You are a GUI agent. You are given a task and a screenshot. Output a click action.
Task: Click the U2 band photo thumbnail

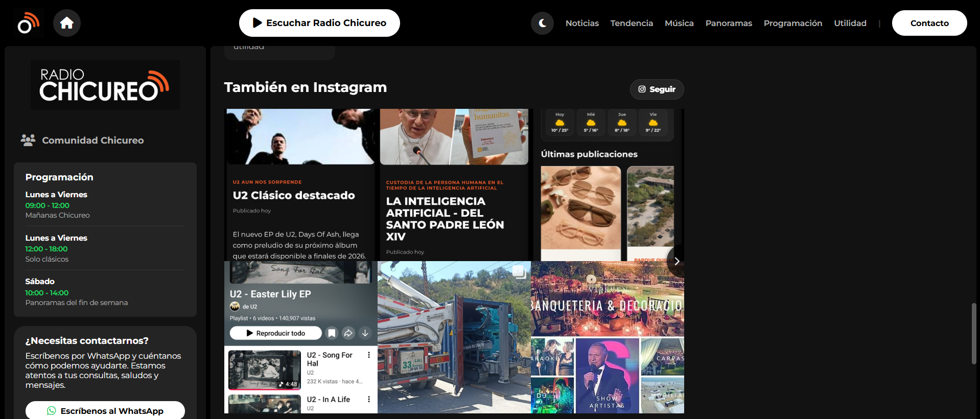click(300, 136)
